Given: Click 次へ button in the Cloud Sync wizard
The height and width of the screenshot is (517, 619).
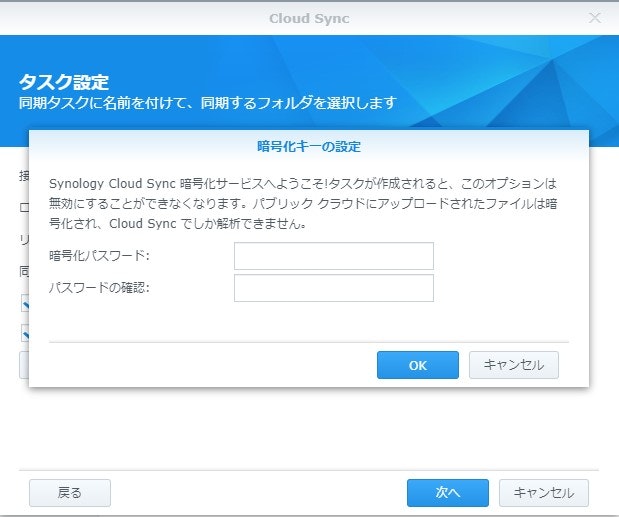Looking at the screenshot, I should tap(448, 493).
